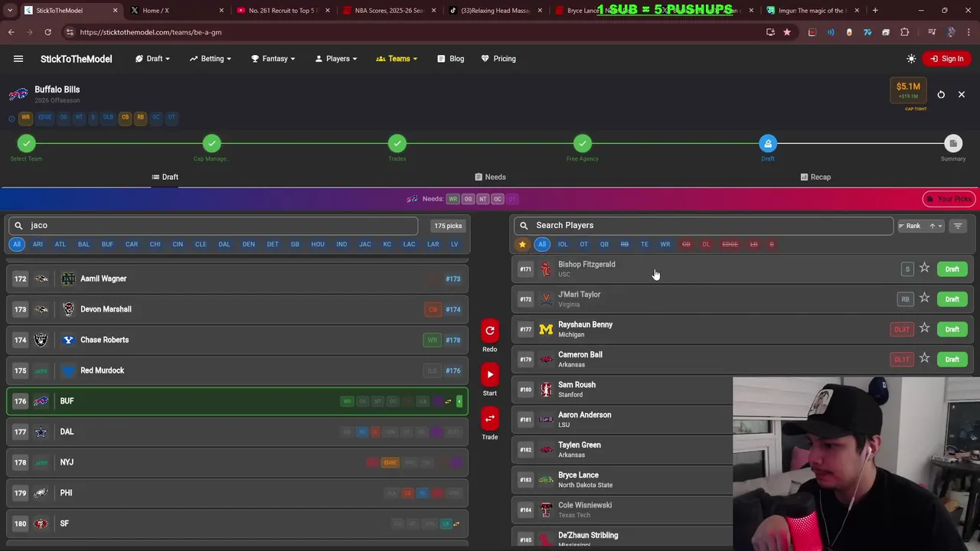Image resolution: width=980 pixels, height=551 pixels.
Task: Toggle favorites-only star filter in player list
Action: click(522, 244)
